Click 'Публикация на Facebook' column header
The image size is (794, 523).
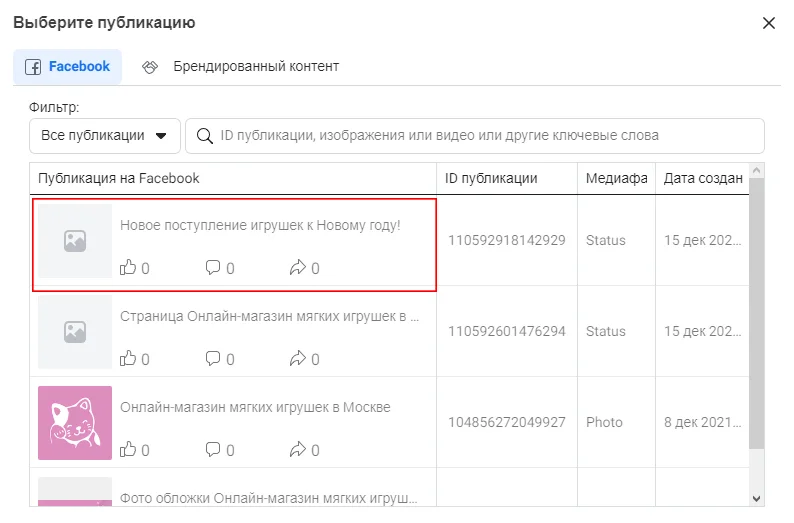click(119, 179)
